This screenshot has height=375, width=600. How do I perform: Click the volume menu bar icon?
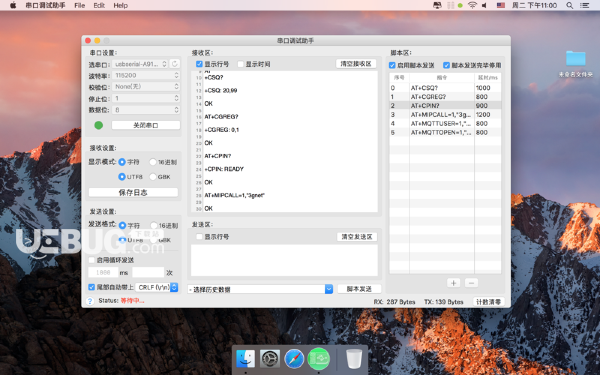[x=484, y=5]
